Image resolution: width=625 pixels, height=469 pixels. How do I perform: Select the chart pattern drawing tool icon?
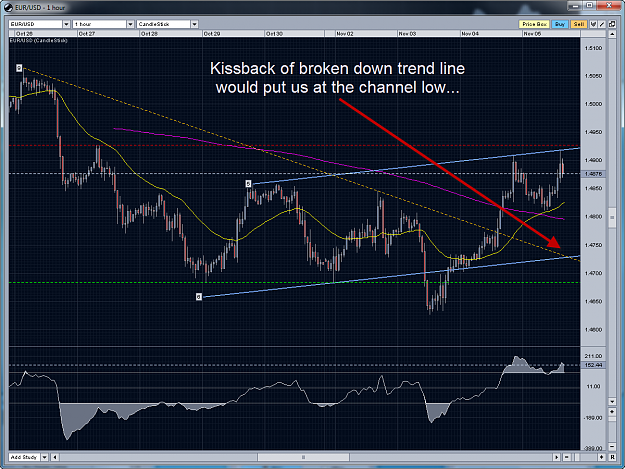pyautogui.click(x=593, y=24)
